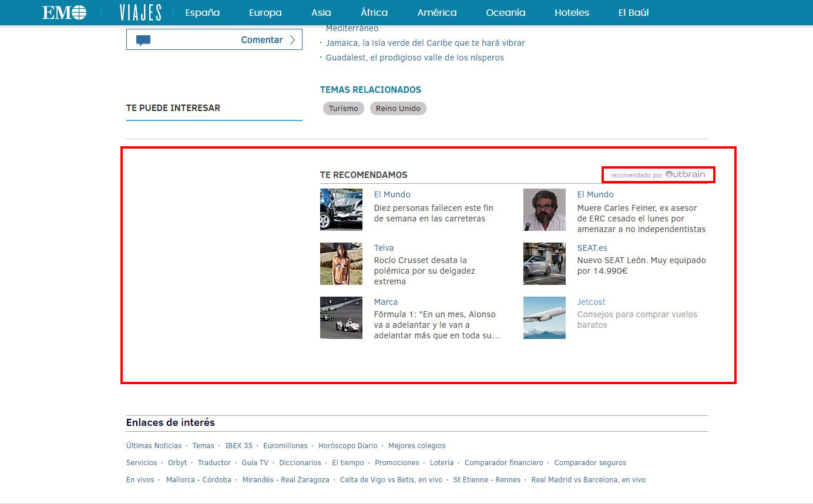Click the El Mundo EM logo
This screenshot has width=813, height=504.
(65, 12)
